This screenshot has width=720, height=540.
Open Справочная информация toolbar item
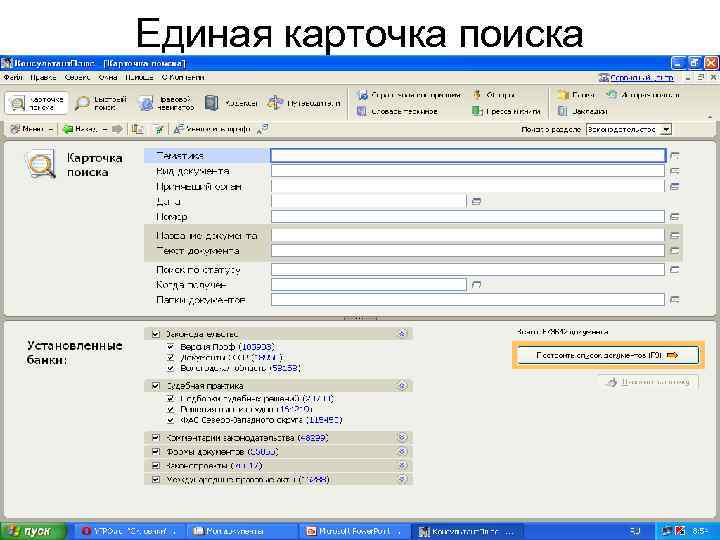tap(409, 95)
